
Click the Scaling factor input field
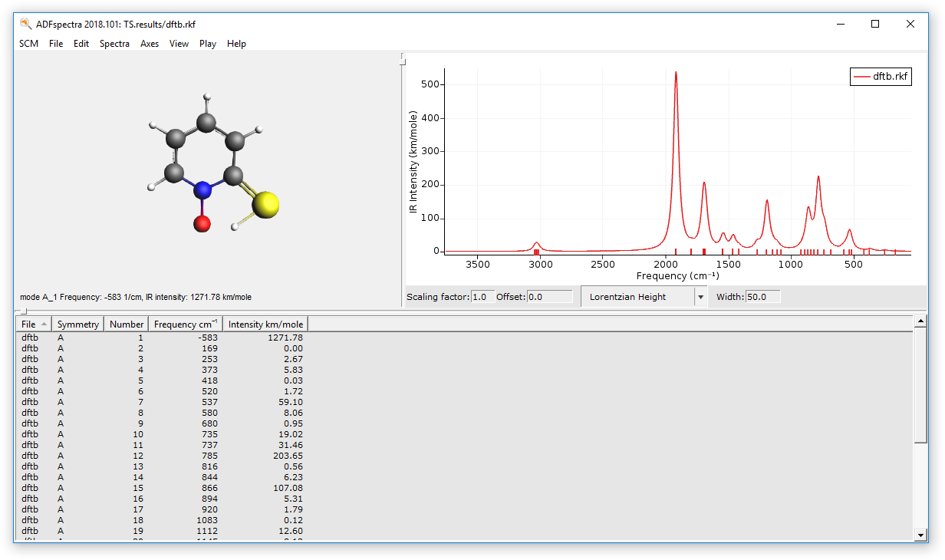pos(482,297)
